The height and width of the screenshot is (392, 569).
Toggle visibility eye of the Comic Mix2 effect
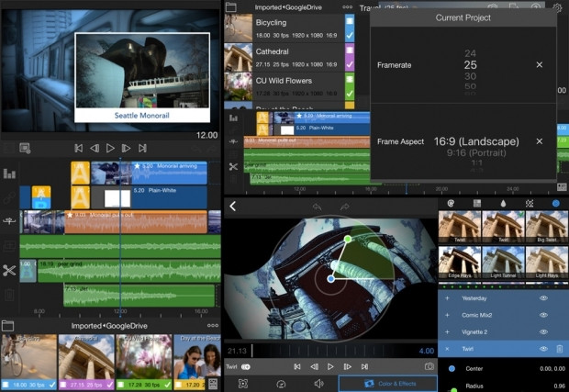pos(543,315)
